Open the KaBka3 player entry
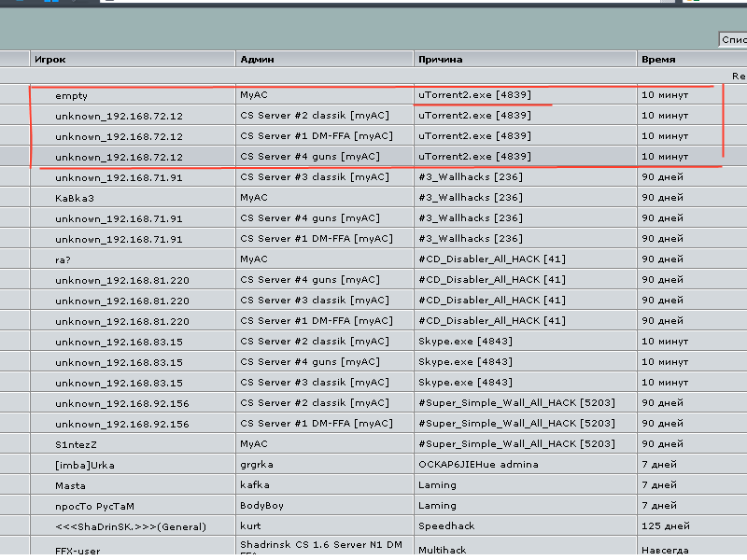747x560 pixels. pyautogui.click(x=75, y=198)
